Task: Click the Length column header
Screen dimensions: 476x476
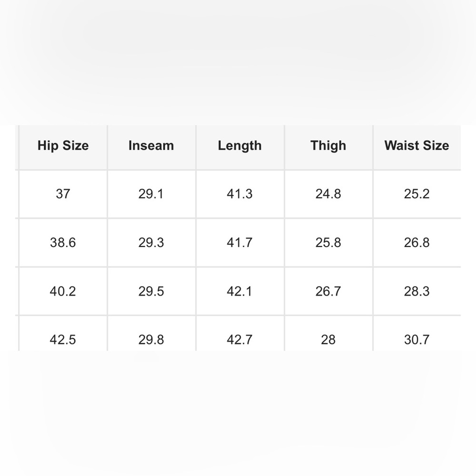Action: click(x=240, y=146)
